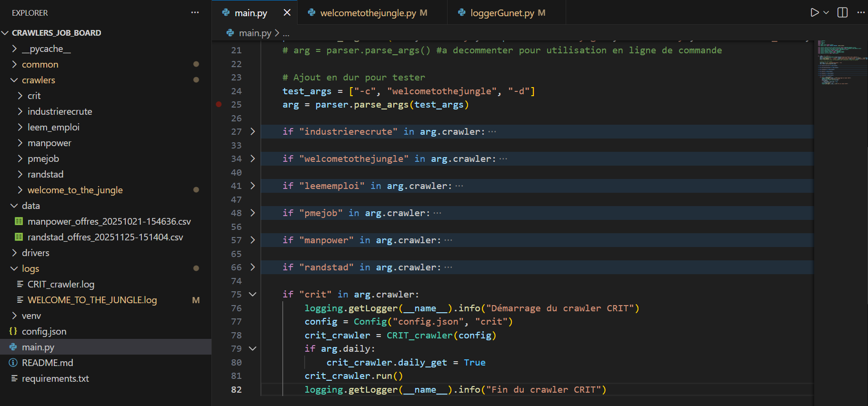Image resolution: width=868 pixels, height=406 pixels.
Task: Open WELCOME_TO_THE_JUNGLE.log file
Action: (x=106, y=300)
